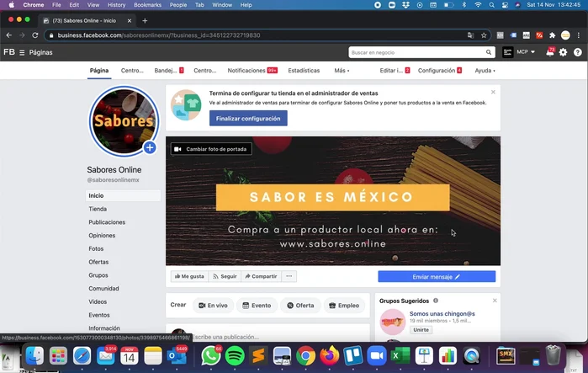Create an En vivo broadcast

(x=213, y=306)
